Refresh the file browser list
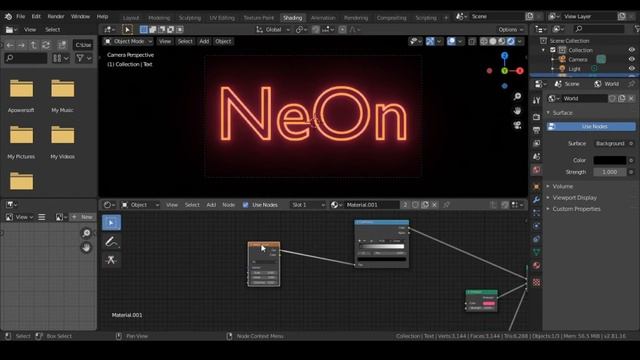Image resolution: width=640 pixels, height=360 pixels. tap(46, 45)
